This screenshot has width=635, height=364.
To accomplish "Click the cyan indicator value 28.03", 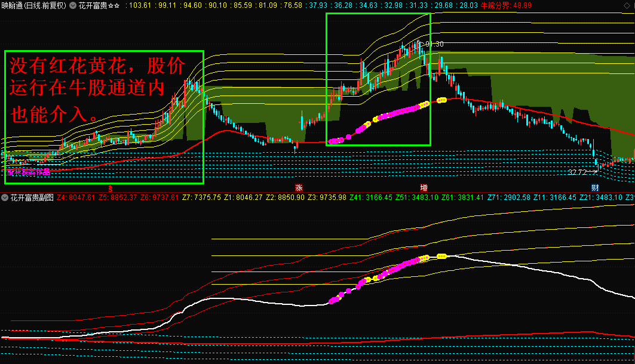I will coord(467,5).
